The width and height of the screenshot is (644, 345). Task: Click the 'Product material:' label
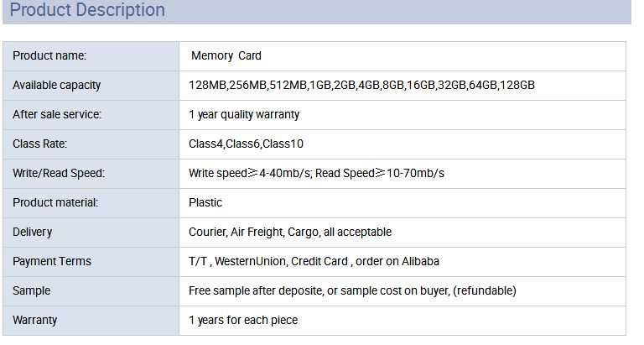55,203
